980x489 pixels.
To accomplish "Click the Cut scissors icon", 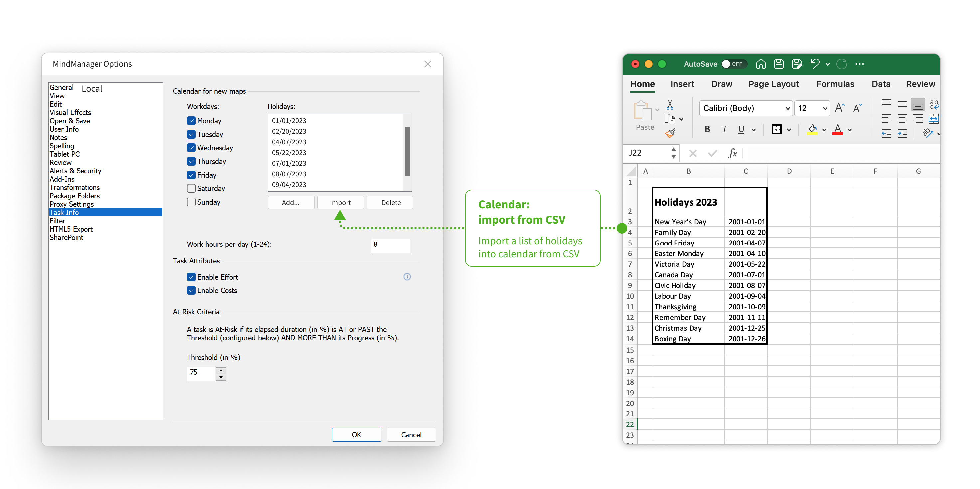I will click(x=670, y=104).
